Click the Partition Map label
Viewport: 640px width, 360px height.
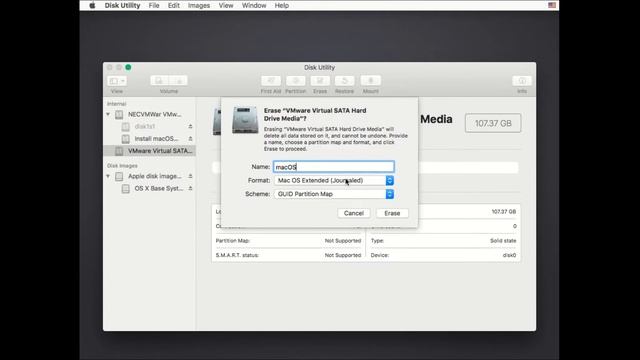(233, 241)
